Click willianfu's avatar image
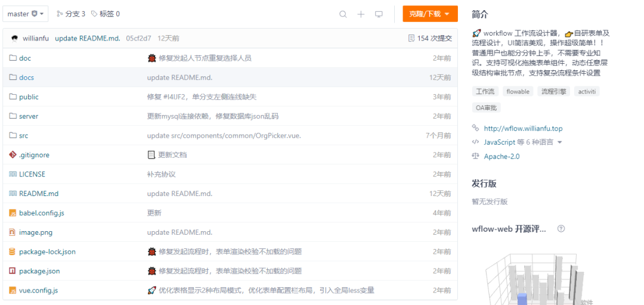 click(14, 38)
